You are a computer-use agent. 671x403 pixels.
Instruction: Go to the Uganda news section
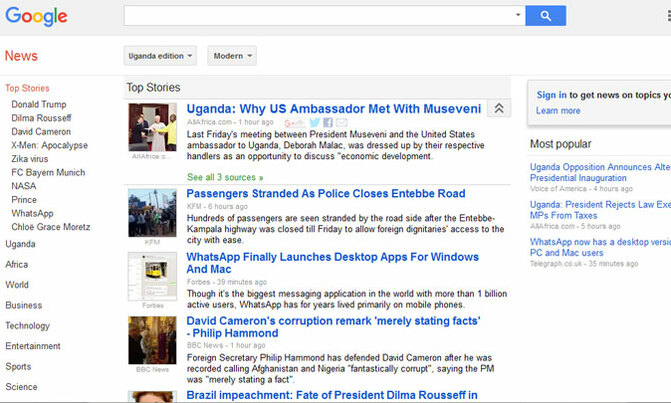21,244
